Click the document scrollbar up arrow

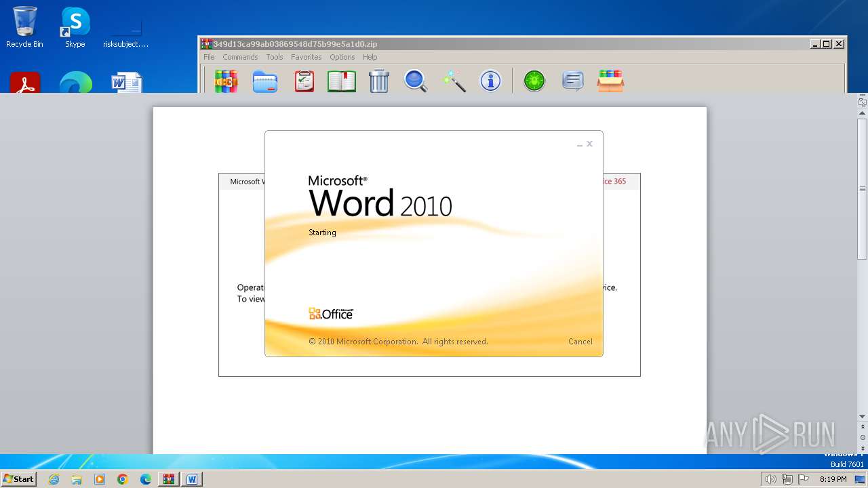click(863, 113)
